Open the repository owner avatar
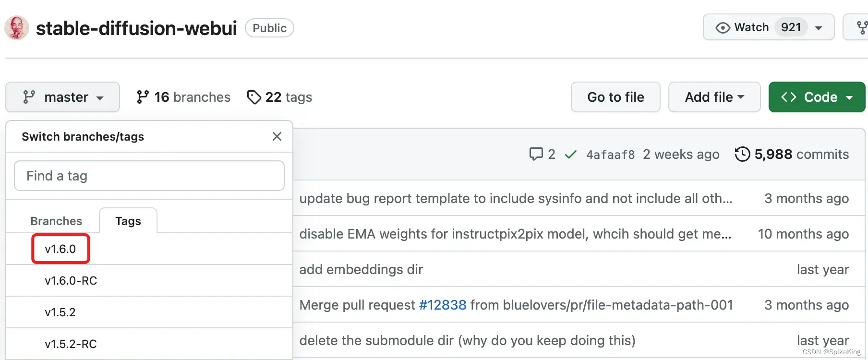 point(17,28)
